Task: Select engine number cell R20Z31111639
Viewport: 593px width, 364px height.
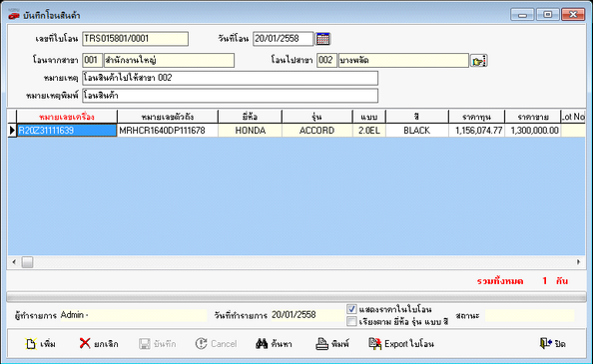Action: pos(67,131)
